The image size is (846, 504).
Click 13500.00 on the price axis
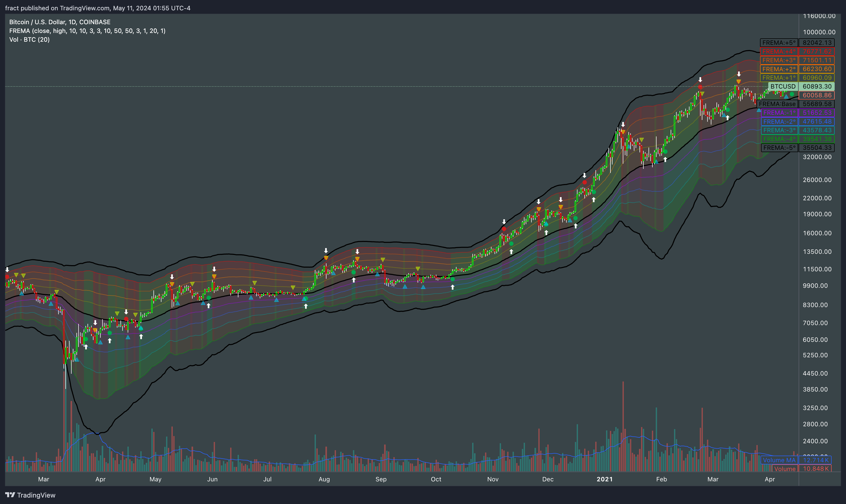point(817,252)
